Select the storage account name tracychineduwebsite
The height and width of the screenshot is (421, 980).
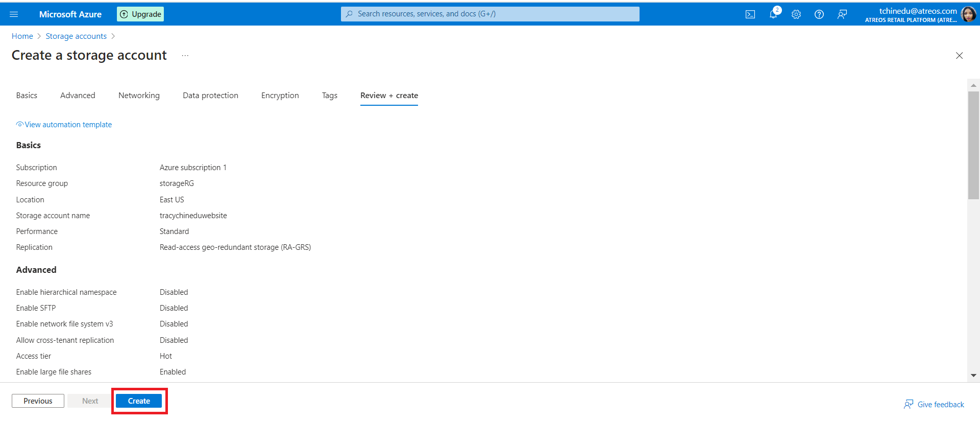[193, 216]
